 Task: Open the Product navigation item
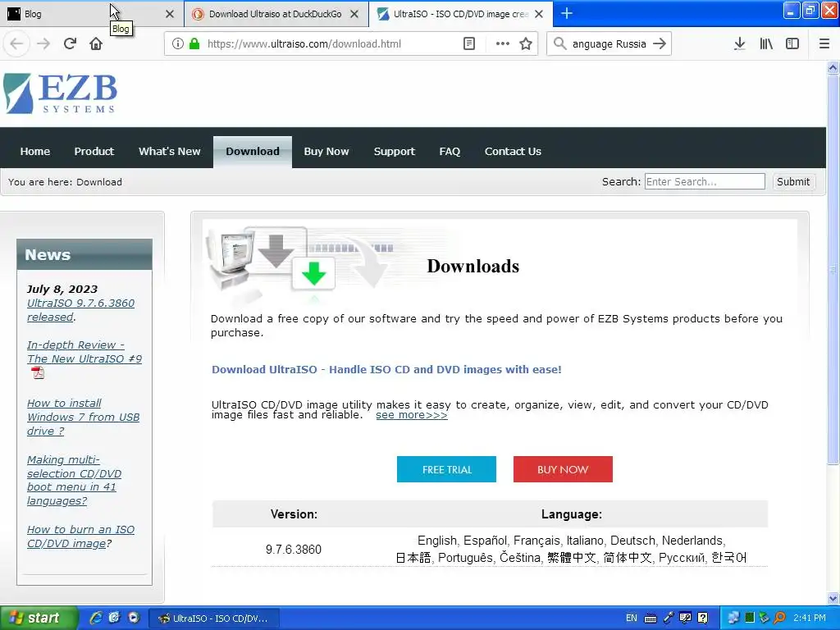(x=94, y=152)
